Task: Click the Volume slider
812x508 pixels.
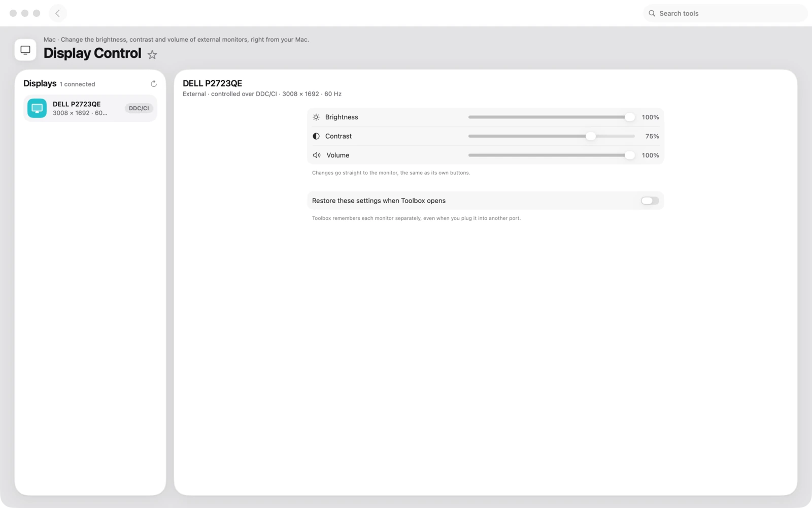Action: 552,155
